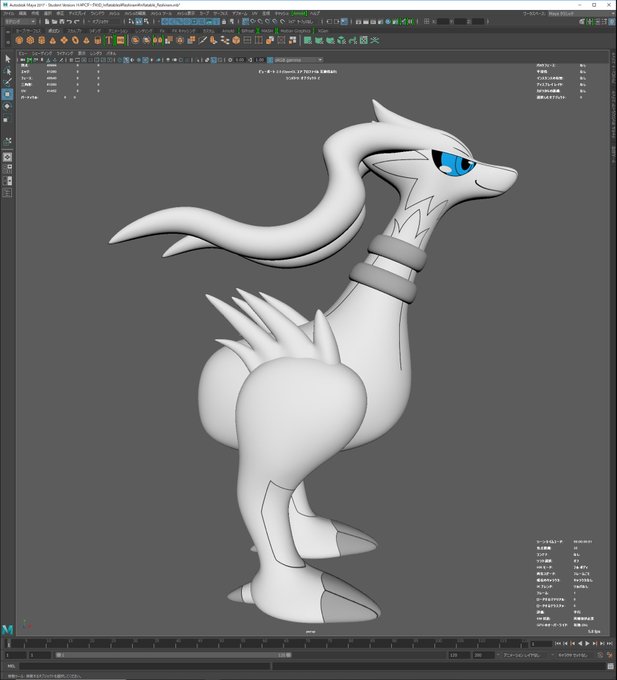
Task: Toggle the Attribute Editor panel button
Action: (598, 22)
